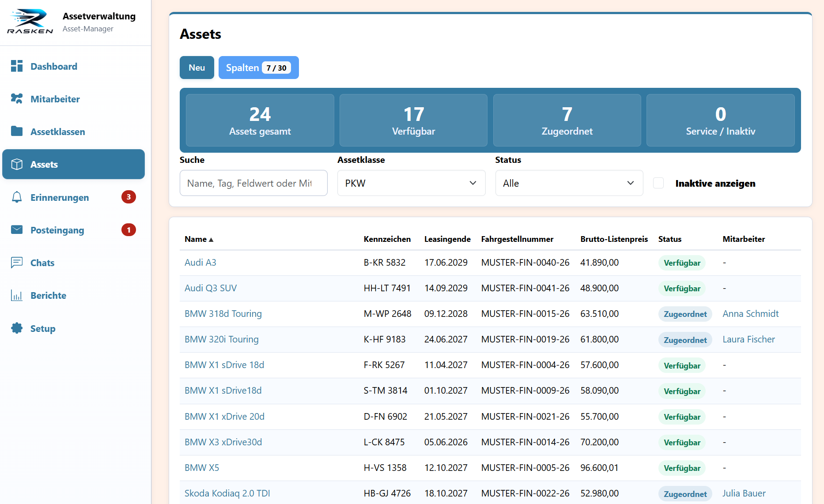Click the Suche search input field
The height and width of the screenshot is (504, 824).
point(253,183)
